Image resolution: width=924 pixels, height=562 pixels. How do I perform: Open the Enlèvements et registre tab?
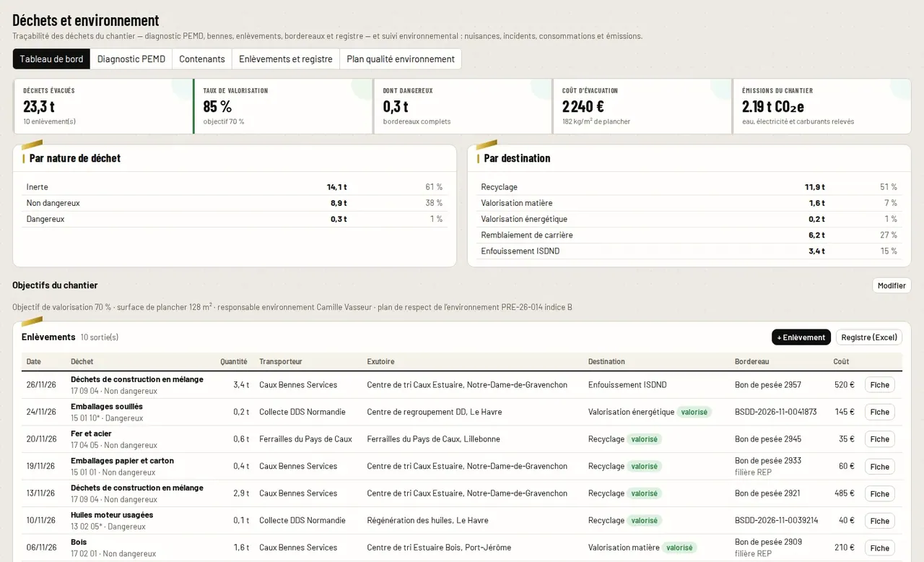coord(286,59)
